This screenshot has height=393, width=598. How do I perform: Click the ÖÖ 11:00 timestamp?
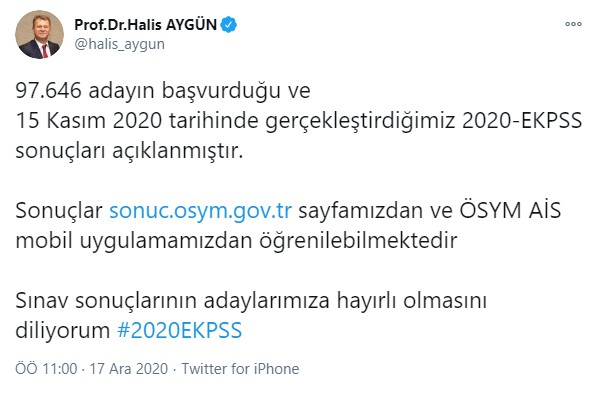46,369
